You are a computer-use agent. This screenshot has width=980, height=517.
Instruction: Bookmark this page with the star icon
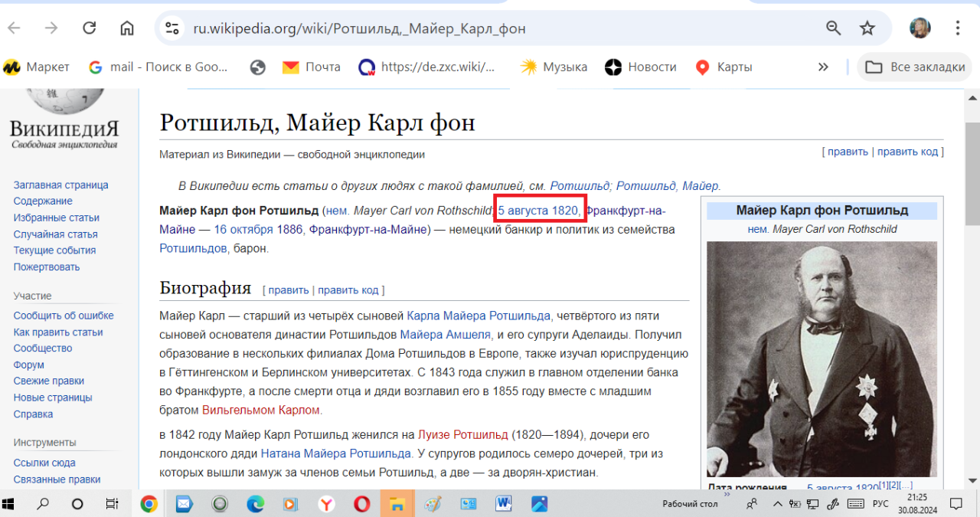tap(867, 28)
